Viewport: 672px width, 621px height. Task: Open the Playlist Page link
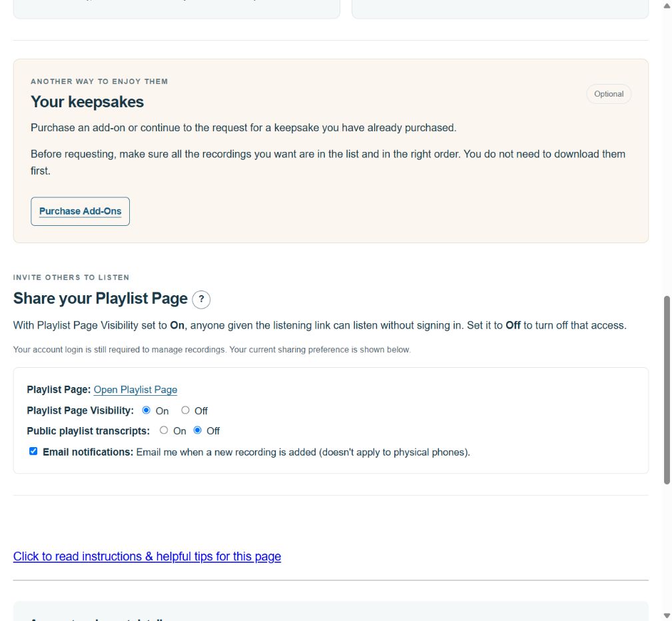(135, 389)
